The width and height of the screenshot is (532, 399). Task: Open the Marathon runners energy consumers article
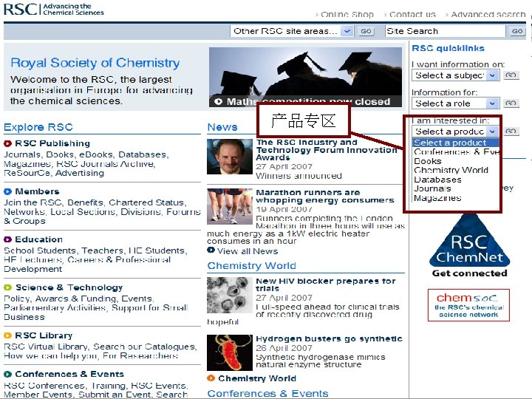(x=325, y=196)
